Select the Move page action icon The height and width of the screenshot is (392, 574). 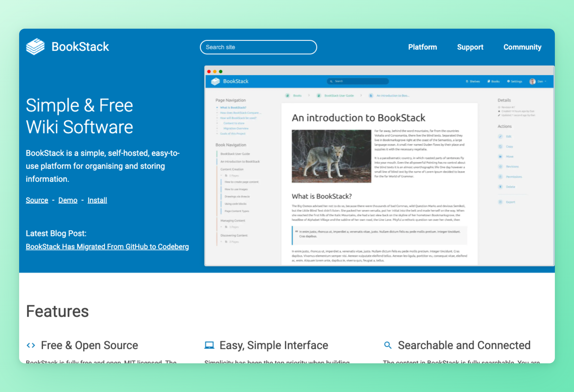coord(500,157)
